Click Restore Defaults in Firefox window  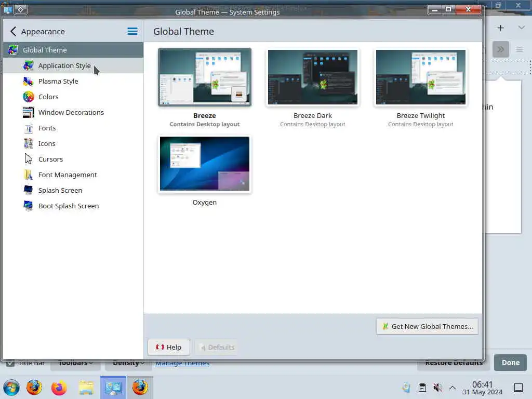coord(454,363)
